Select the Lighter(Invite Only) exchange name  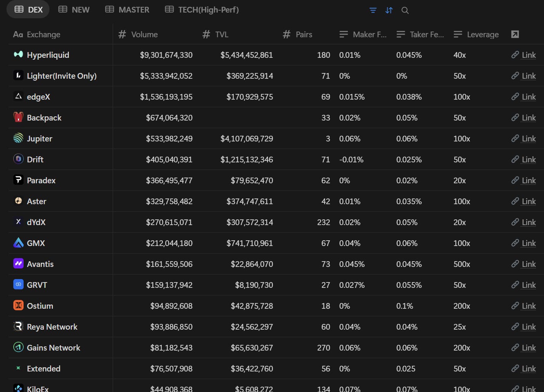coord(62,76)
